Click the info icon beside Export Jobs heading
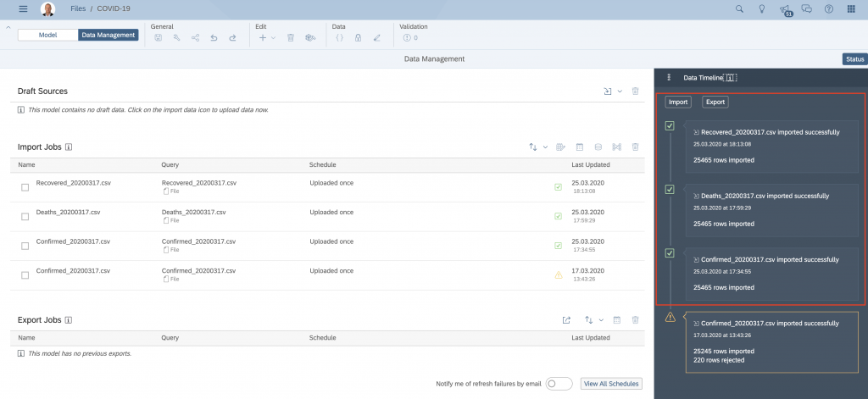The height and width of the screenshot is (399, 868). click(69, 320)
